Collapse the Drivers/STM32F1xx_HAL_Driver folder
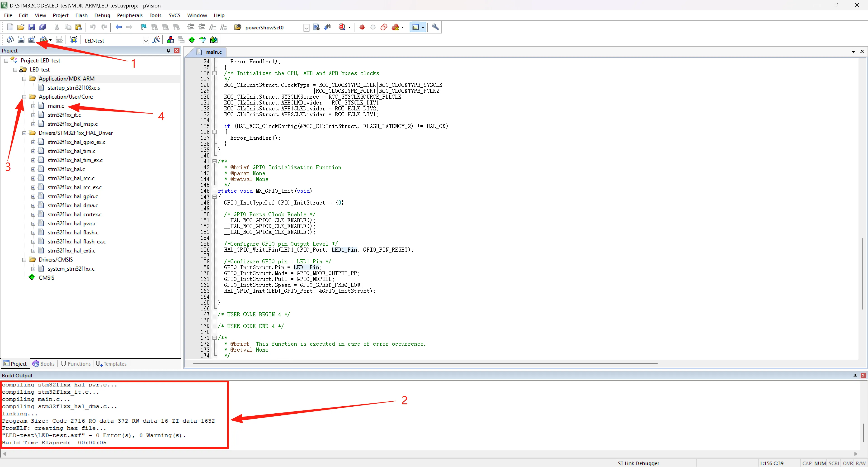The height and width of the screenshot is (467, 868). click(24, 133)
